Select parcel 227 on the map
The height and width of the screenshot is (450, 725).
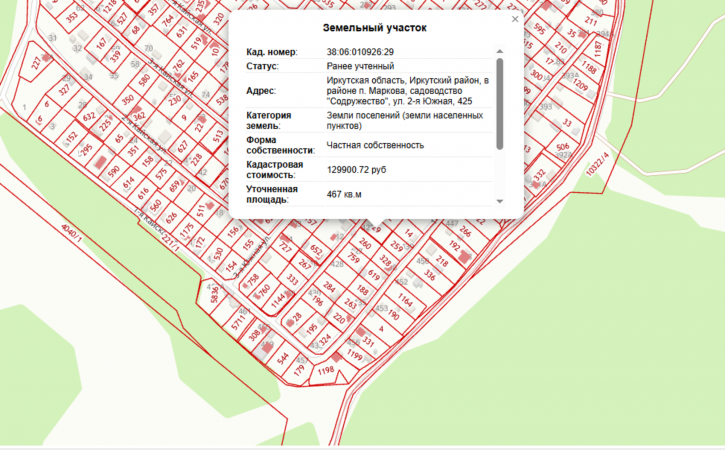tap(37, 63)
